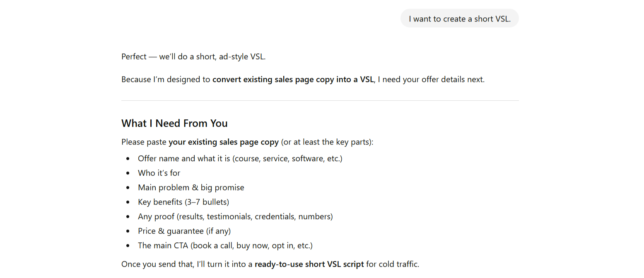The width and height of the screenshot is (644, 278).
Task: Click the "Main problem & big promise" bullet
Action: point(191,187)
